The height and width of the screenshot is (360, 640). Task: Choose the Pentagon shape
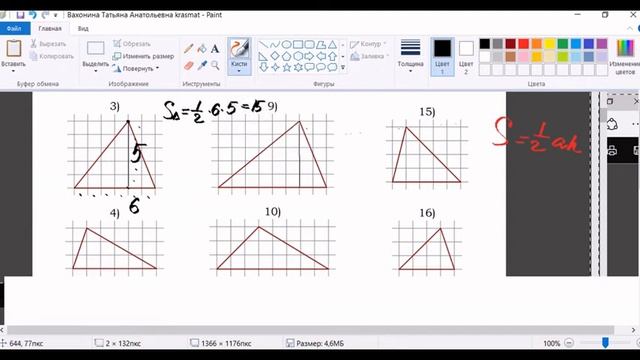click(x=286, y=56)
